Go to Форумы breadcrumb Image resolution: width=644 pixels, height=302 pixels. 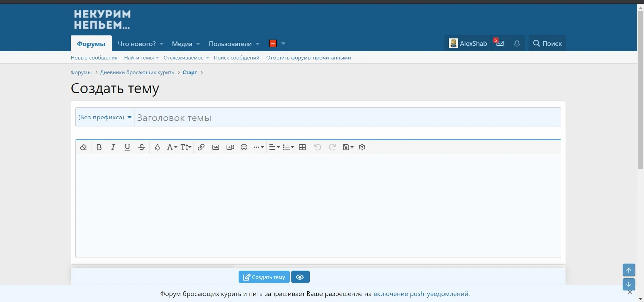(x=81, y=72)
